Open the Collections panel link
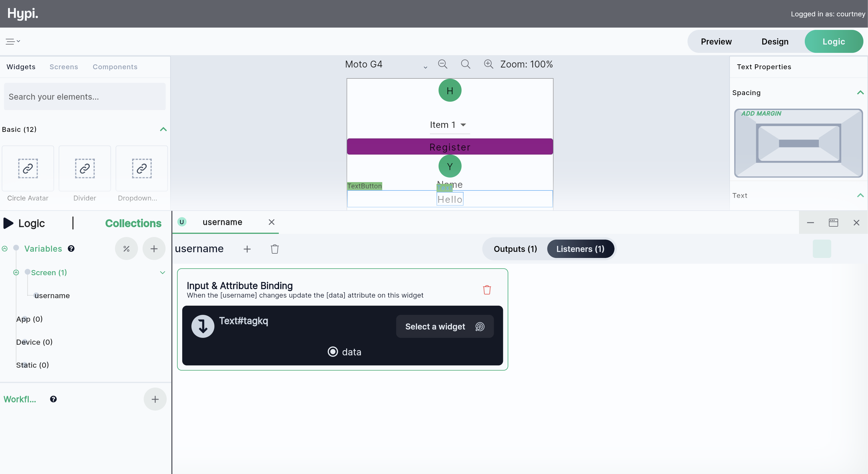This screenshot has width=868, height=474. [133, 223]
